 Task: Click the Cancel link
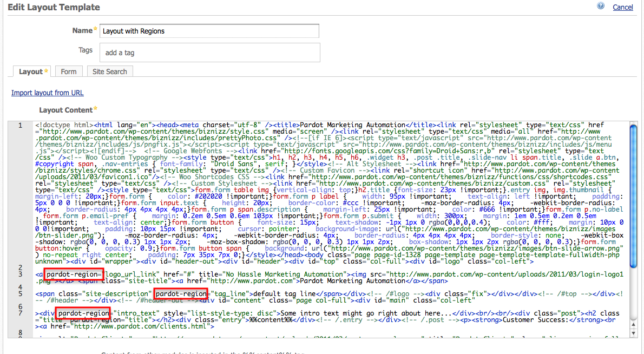[623, 7]
